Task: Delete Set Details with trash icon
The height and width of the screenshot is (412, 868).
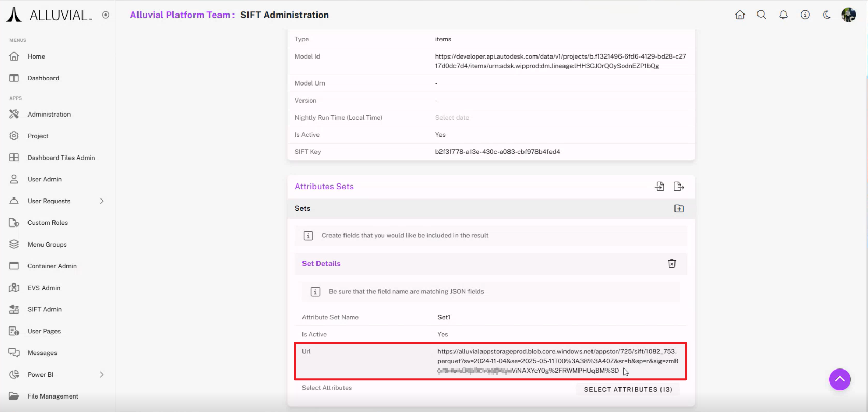Action: 672,264
